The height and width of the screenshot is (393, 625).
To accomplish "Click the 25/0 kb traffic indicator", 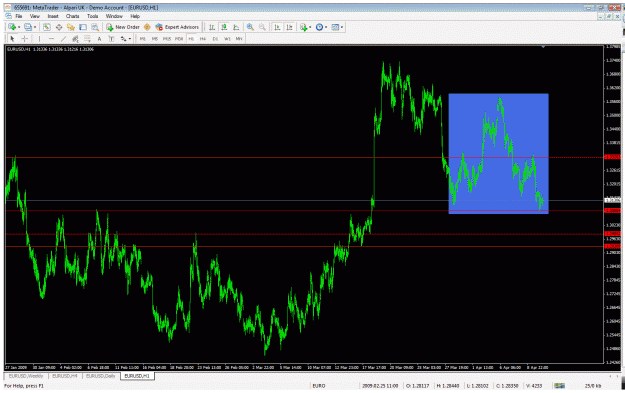I will (x=593, y=386).
